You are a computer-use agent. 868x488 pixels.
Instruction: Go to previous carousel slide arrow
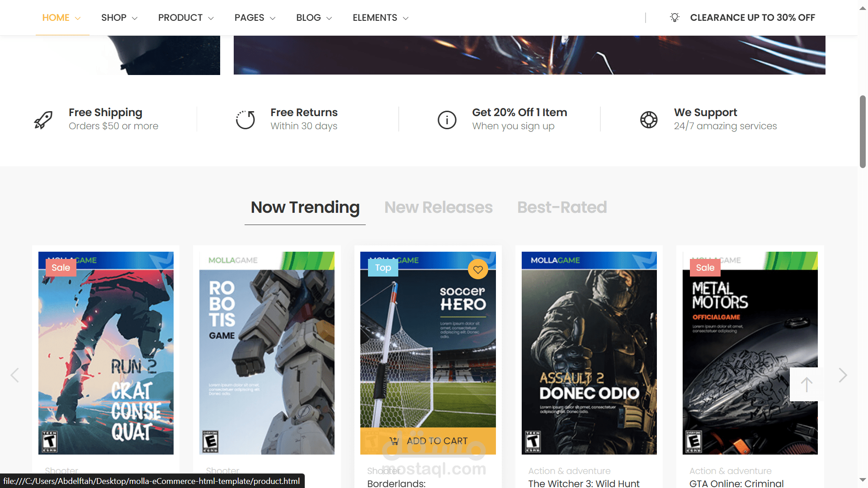click(x=14, y=375)
